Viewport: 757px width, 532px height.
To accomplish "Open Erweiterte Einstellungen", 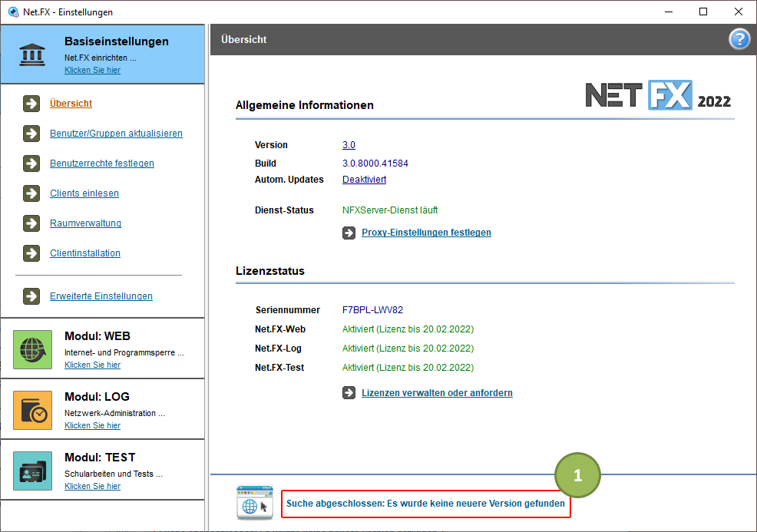I will click(101, 296).
